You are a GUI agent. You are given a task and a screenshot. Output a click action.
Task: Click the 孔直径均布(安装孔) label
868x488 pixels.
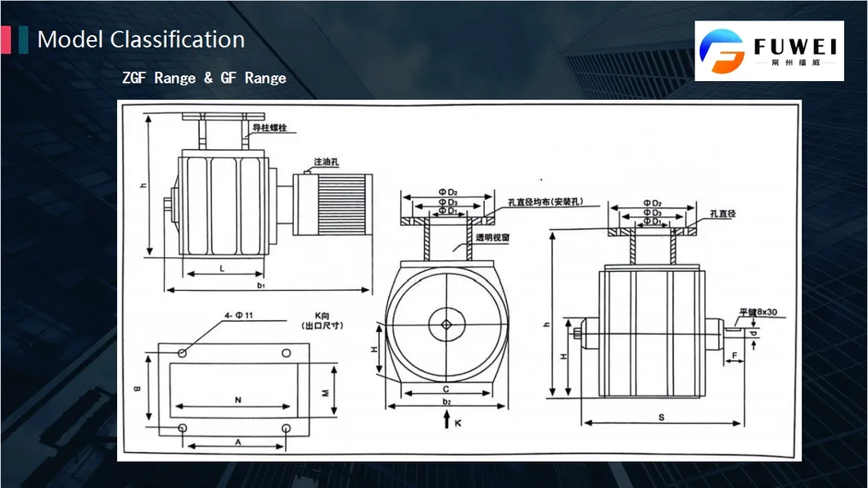tap(545, 201)
